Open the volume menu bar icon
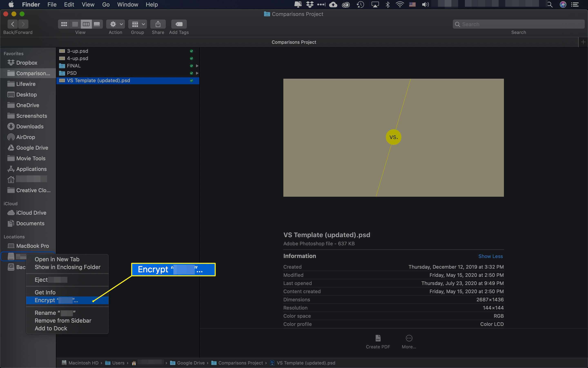Screen dimensions: 588x368 click(x=425, y=4)
